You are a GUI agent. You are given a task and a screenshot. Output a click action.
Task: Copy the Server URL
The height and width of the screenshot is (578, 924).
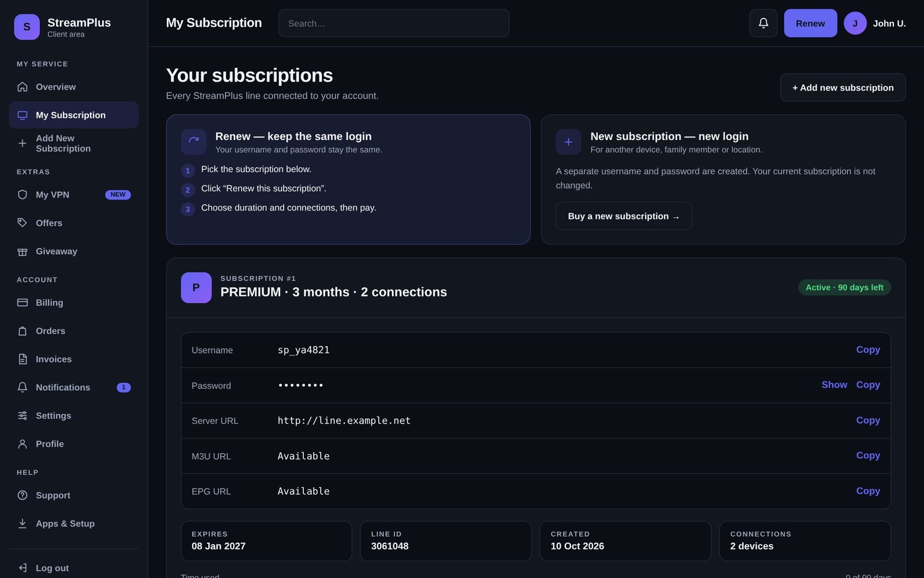[868, 420]
